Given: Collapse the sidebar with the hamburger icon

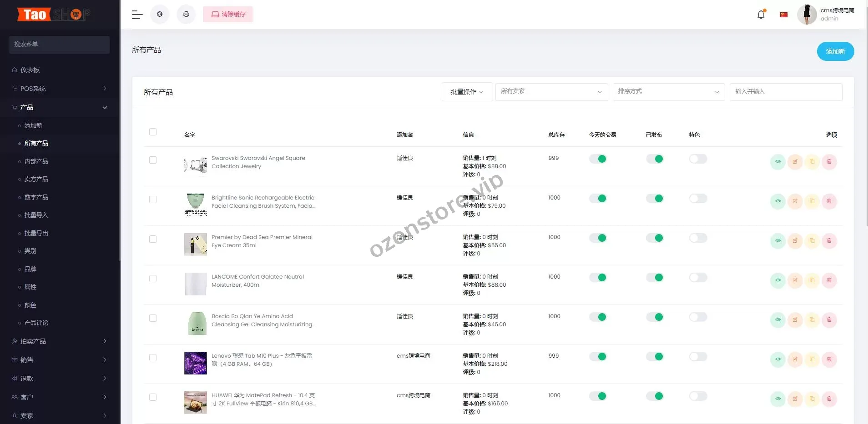Looking at the screenshot, I should click(137, 15).
